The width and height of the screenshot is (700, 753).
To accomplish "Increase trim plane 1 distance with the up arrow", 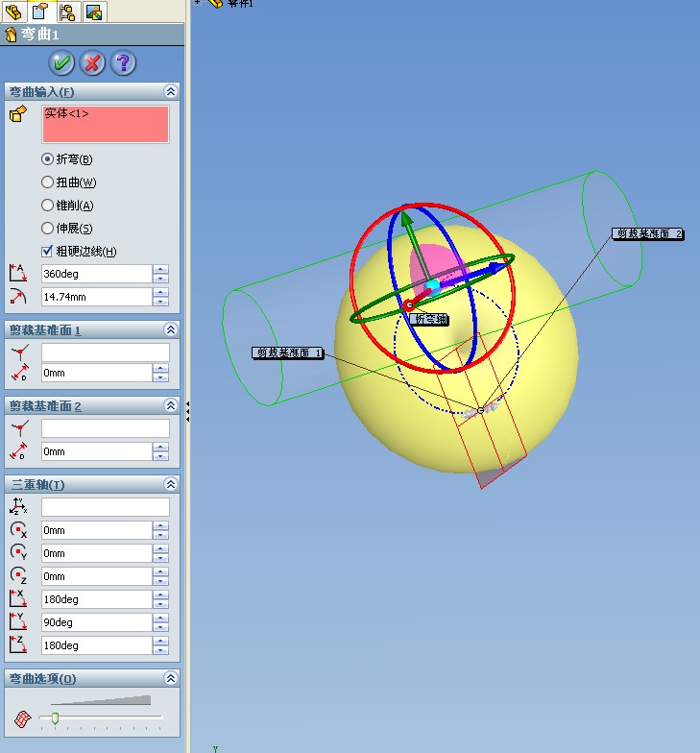I will point(160,369).
